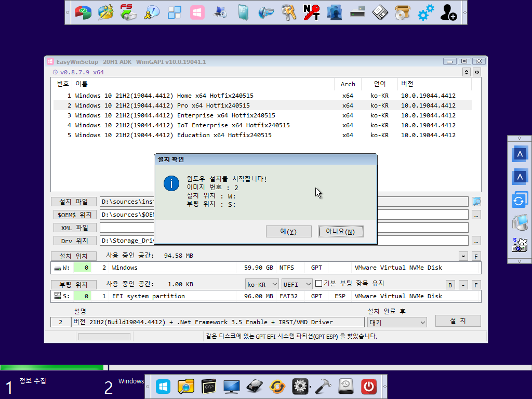Expand the install location drive list arrow
The image size is (532, 399).
(463, 257)
